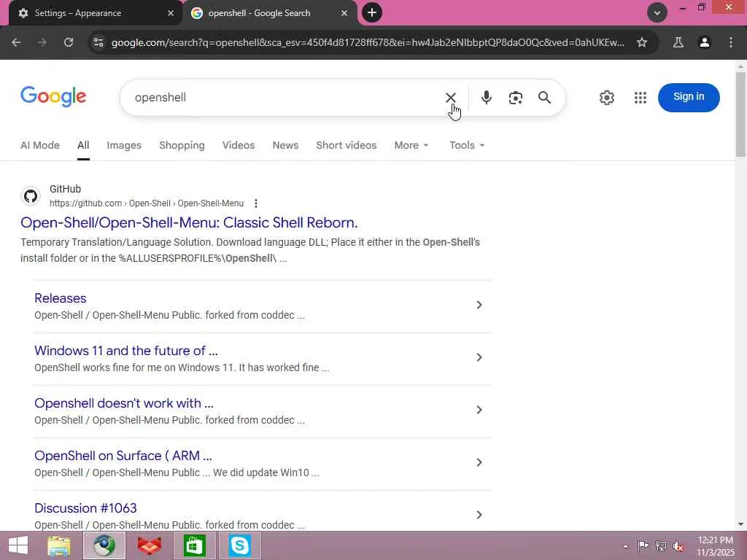Viewport: 747px width, 560px height.
Task: Open the GitHub result's three-dot options
Action: [256, 203]
